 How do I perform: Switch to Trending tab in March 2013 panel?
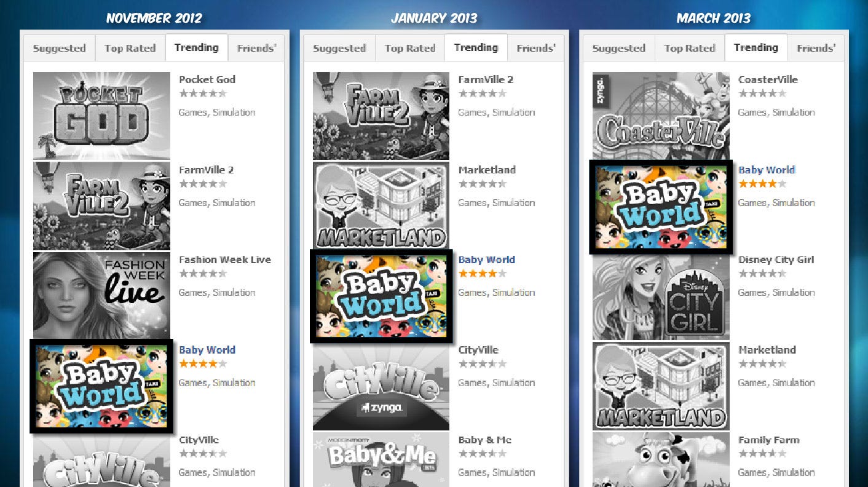(756, 47)
